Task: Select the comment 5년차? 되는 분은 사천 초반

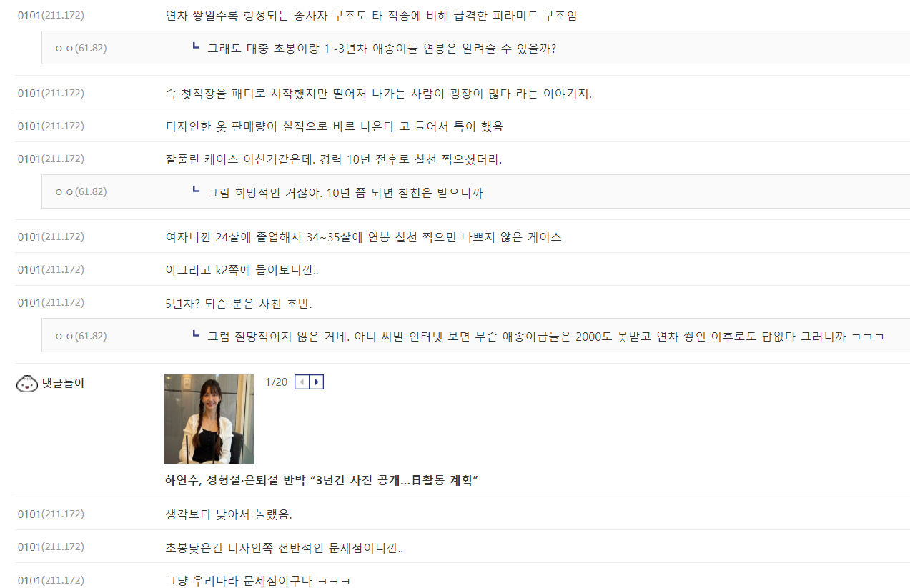Action: pyautogui.click(x=239, y=303)
